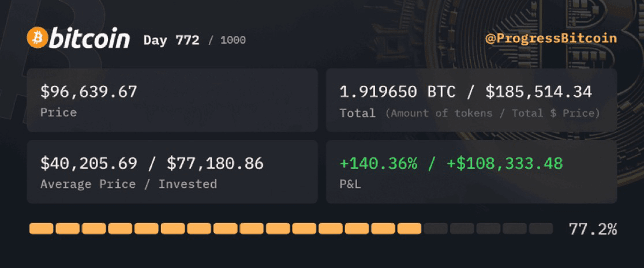Click the green +140.36% percentage
The height and width of the screenshot is (268, 644).
tap(379, 163)
